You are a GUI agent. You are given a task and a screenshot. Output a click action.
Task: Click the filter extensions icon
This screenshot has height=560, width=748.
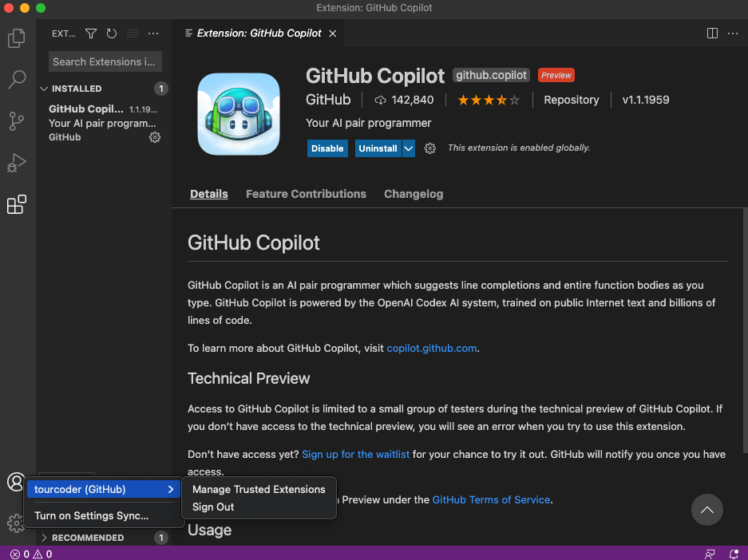coord(90,34)
